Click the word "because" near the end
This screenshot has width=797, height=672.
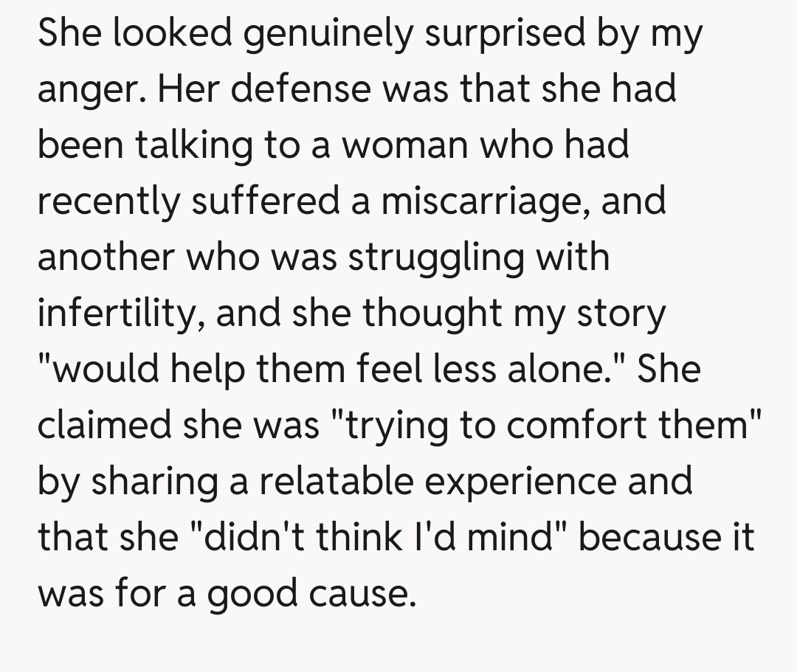649,537
